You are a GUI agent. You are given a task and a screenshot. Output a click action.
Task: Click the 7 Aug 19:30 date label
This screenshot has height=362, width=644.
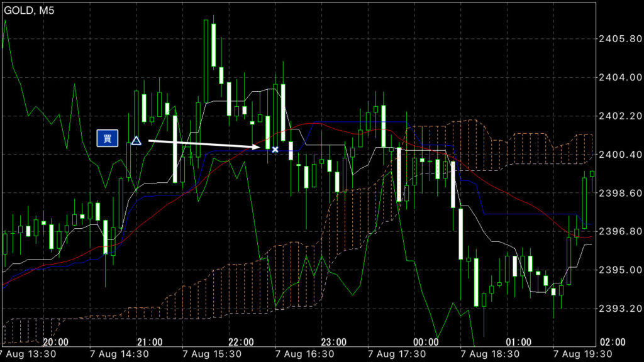582,354
